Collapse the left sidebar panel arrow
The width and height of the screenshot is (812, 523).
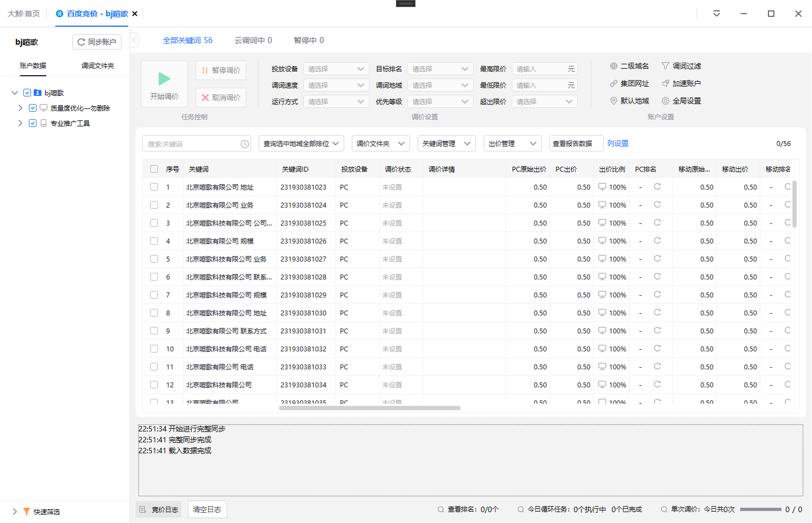click(134, 40)
